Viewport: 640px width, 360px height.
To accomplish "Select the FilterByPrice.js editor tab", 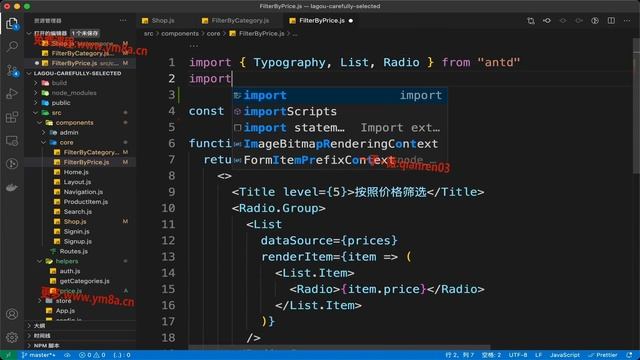I will pyautogui.click(x=322, y=20).
